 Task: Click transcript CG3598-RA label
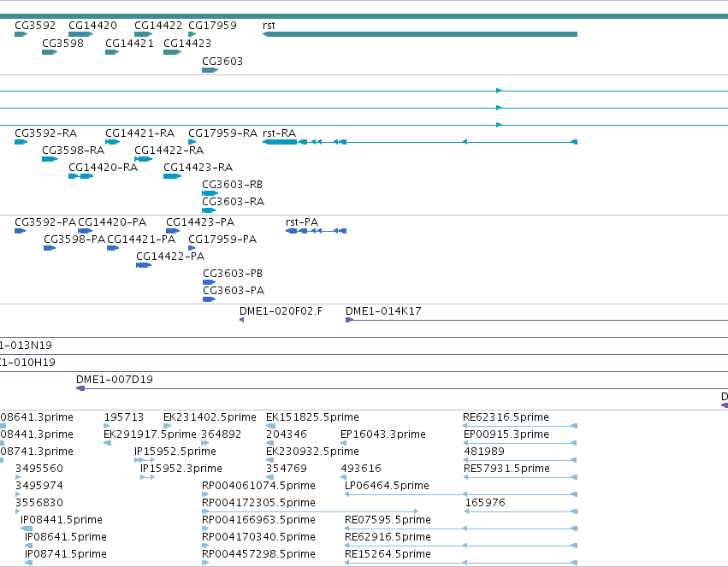point(74,151)
